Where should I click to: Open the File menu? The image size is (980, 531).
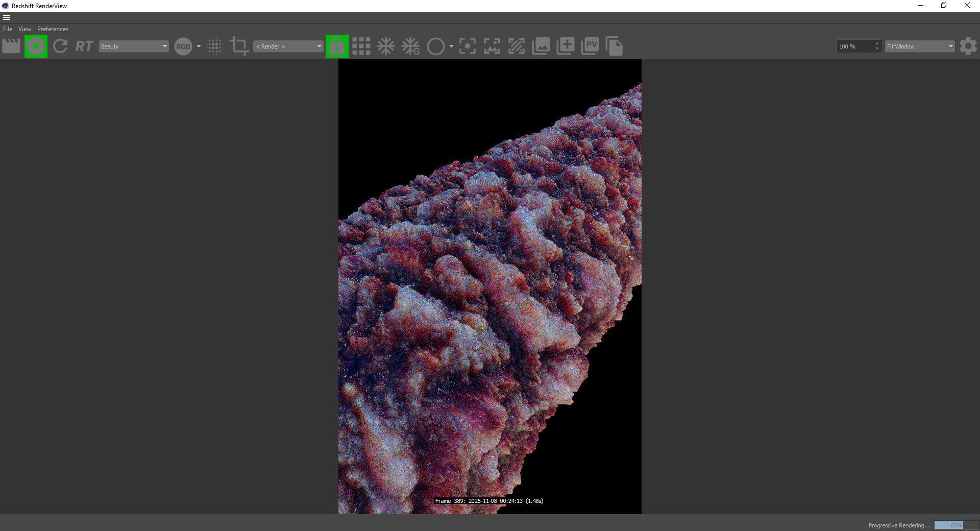click(x=8, y=29)
